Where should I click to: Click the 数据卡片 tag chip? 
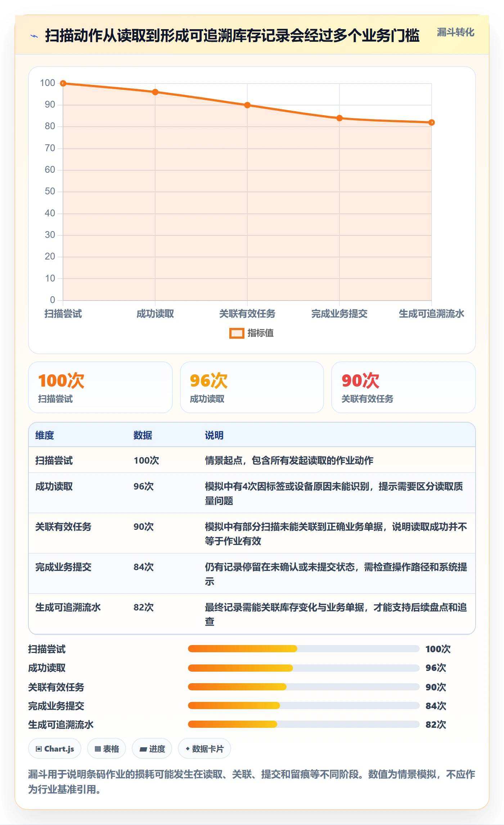204,749
